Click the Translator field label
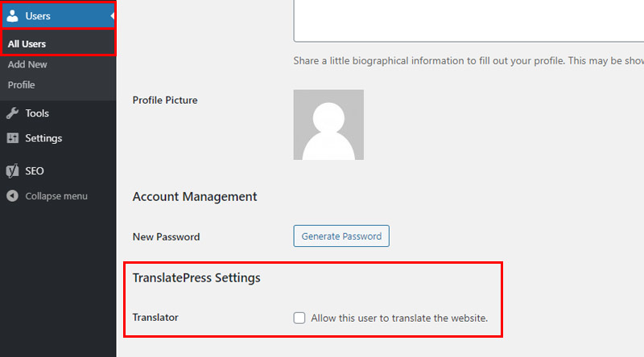Image resolution: width=644 pixels, height=357 pixels. click(155, 317)
